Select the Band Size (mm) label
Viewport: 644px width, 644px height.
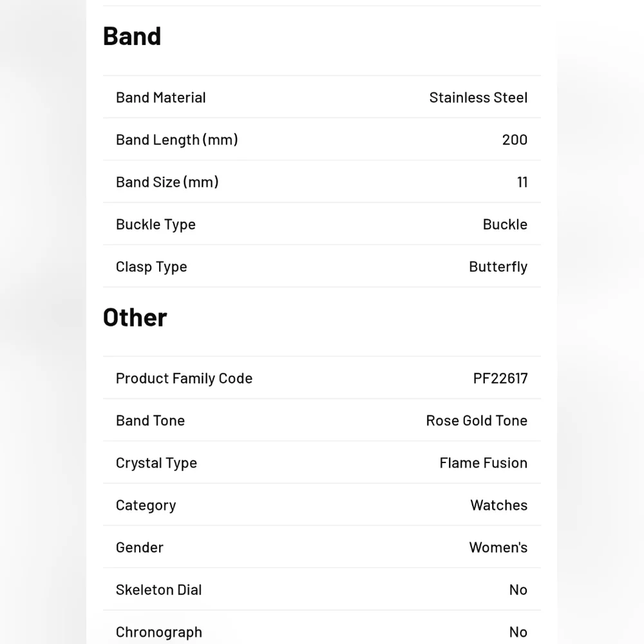(x=167, y=182)
